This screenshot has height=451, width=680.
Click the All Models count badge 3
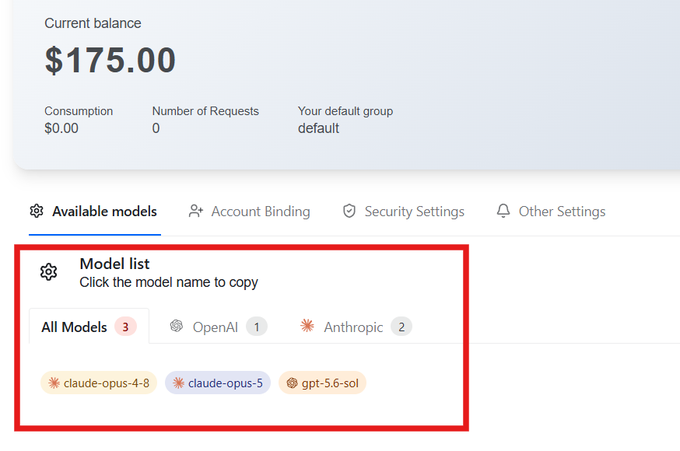click(x=125, y=327)
